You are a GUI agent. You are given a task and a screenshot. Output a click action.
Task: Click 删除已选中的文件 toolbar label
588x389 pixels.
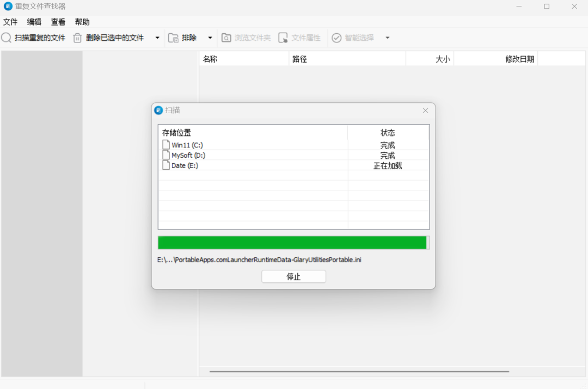coord(115,38)
